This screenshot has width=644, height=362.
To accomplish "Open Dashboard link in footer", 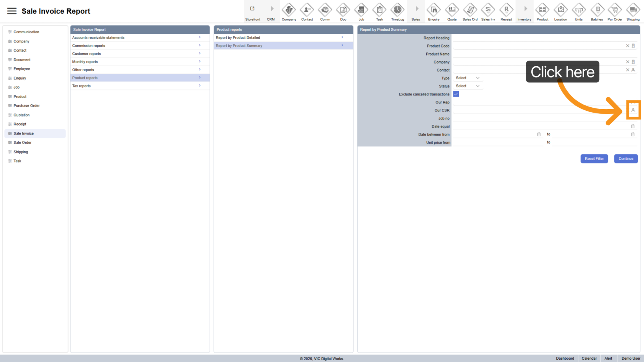I will pyautogui.click(x=565, y=359).
